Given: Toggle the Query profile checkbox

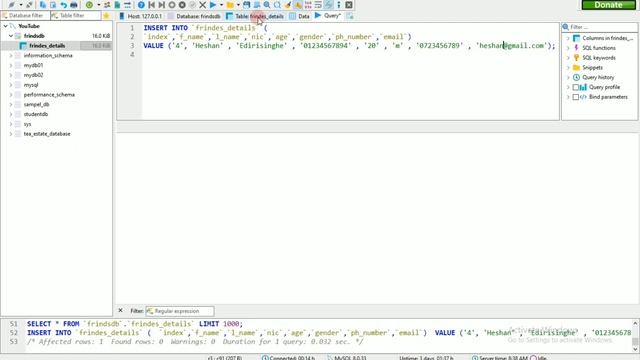Looking at the screenshot, I should [x=576, y=87].
